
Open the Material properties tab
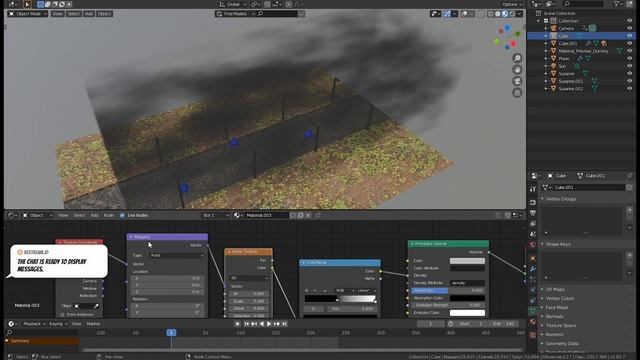(x=533, y=322)
